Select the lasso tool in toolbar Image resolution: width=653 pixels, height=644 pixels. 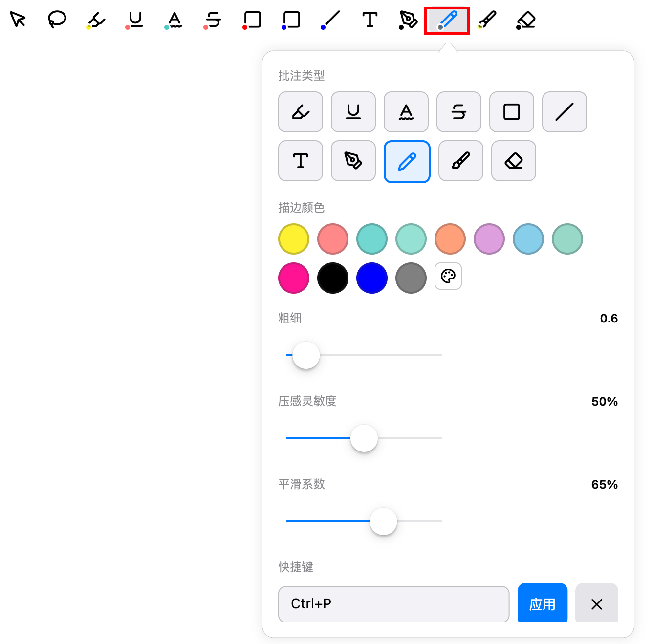tap(57, 20)
